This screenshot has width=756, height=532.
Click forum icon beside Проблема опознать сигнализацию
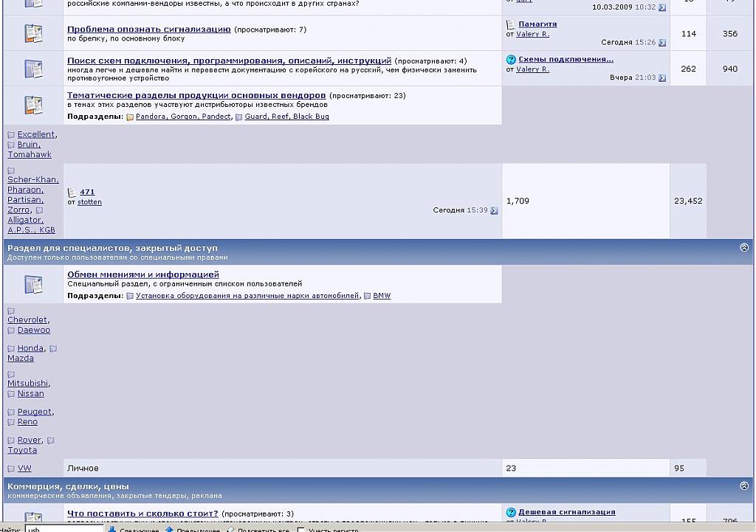click(x=33, y=33)
